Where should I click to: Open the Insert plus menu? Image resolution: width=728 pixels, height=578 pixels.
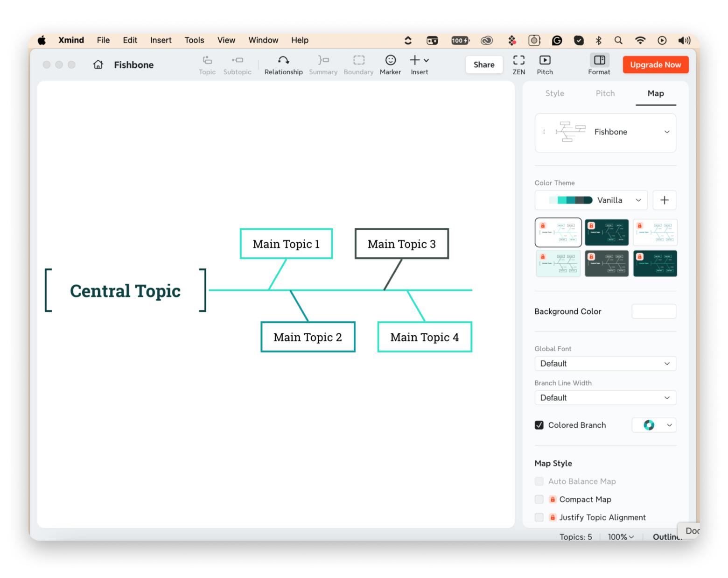[419, 65]
